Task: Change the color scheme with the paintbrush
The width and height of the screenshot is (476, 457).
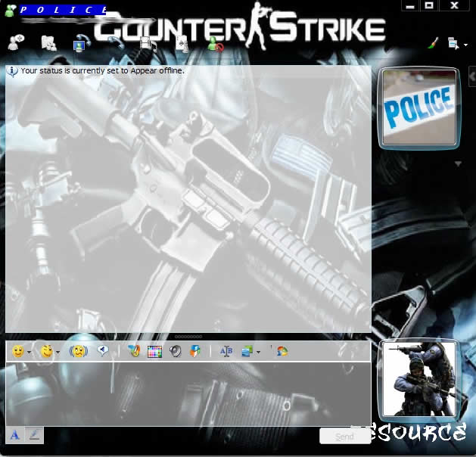Action: click(433, 43)
